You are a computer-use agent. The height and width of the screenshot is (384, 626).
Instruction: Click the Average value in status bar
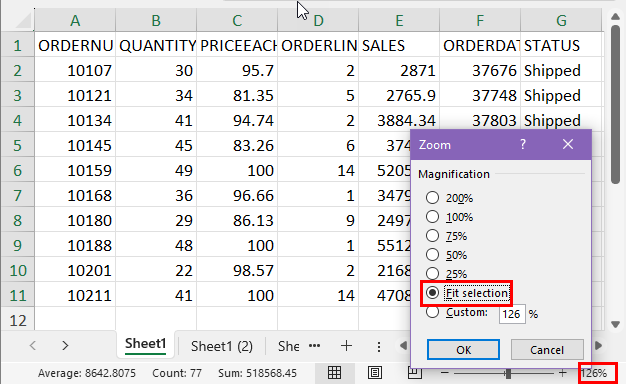[x=87, y=373]
